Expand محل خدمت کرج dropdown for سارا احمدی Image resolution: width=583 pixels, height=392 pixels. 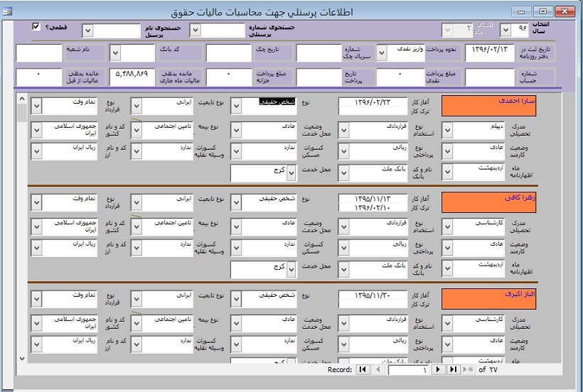pyautogui.click(x=291, y=173)
